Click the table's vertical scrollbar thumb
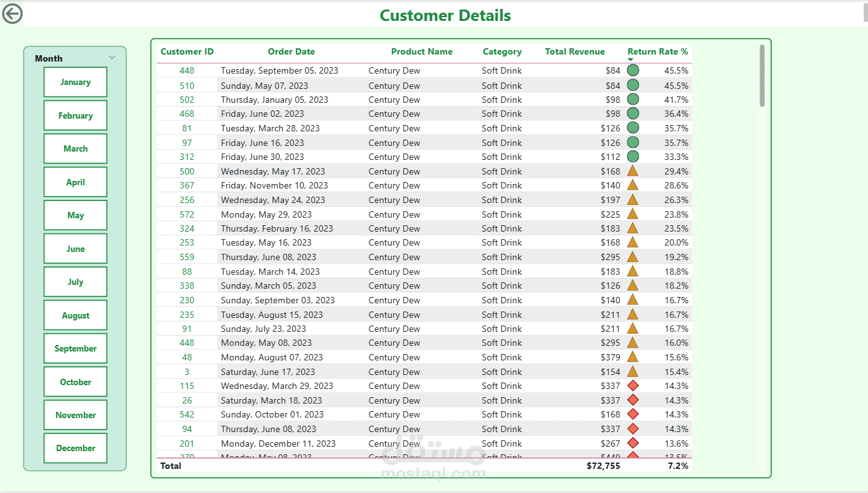868x493 pixels. point(762,76)
